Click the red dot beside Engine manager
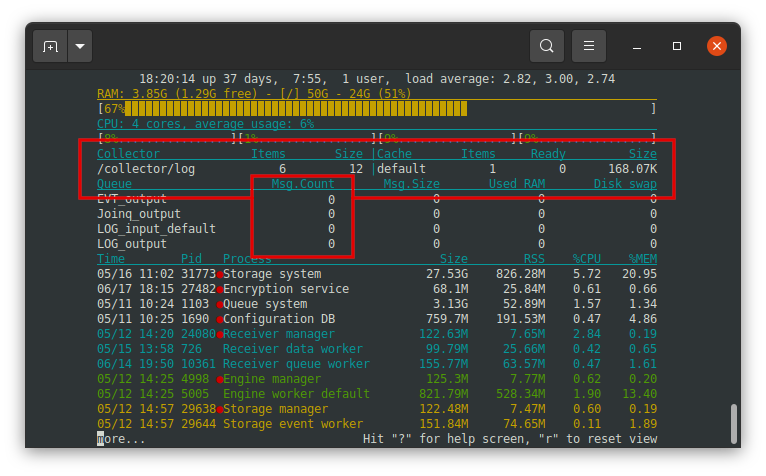This screenshot has height=476, width=766. click(220, 380)
